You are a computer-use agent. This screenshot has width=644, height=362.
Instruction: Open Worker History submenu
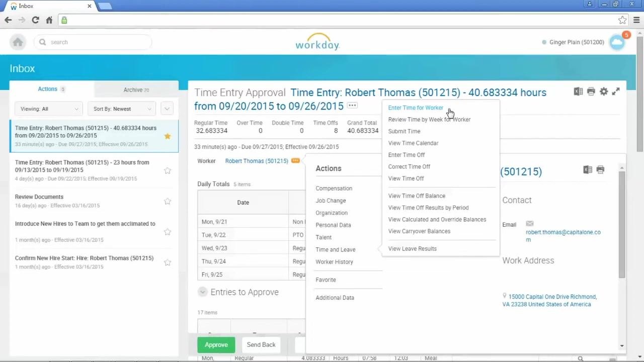click(334, 262)
